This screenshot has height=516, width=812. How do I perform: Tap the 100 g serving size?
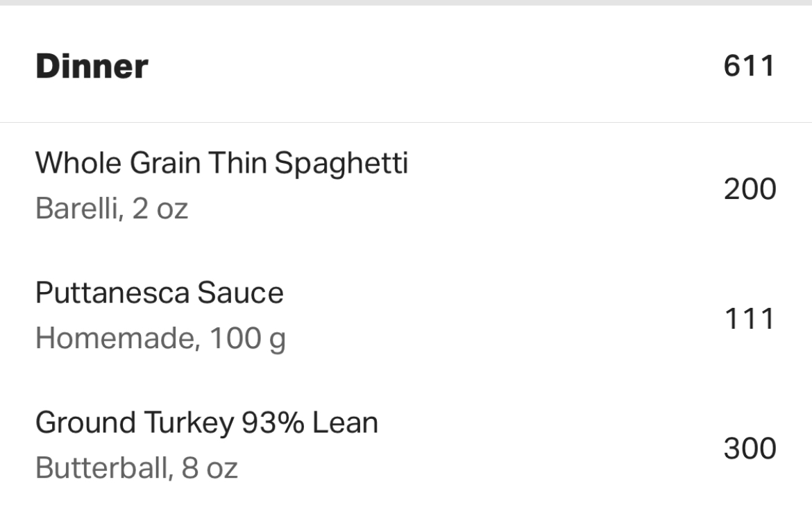click(247, 338)
